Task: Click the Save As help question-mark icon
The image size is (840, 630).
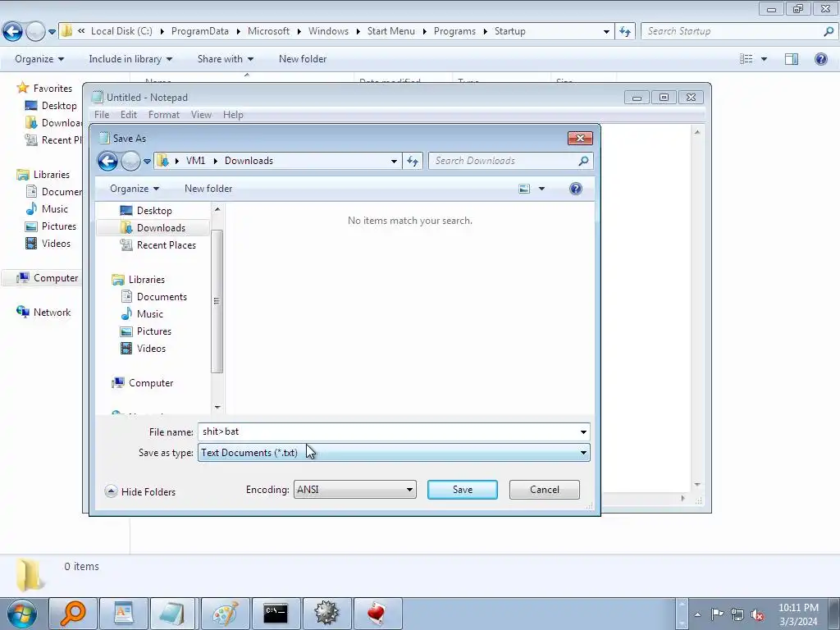Action: [x=576, y=189]
